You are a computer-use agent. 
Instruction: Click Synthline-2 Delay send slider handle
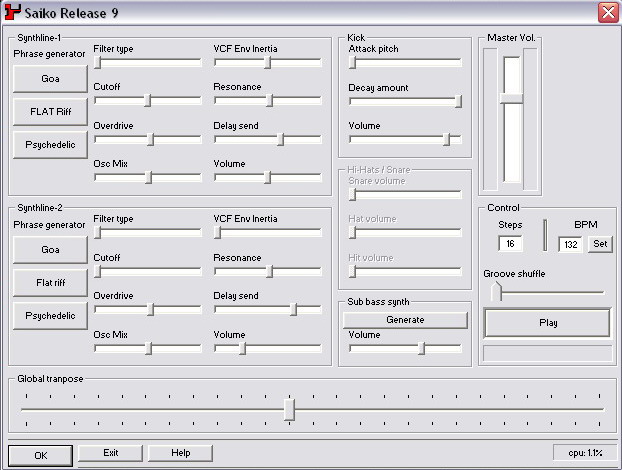[x=294, y=309]
